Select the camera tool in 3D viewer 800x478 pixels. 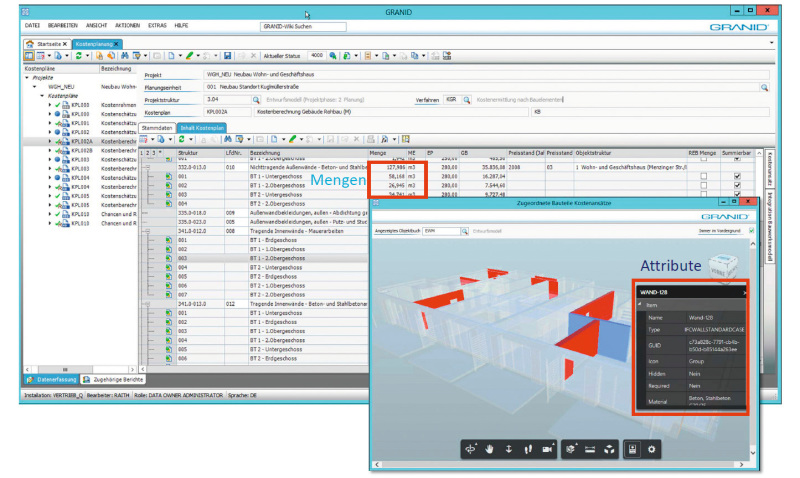pos(547,449)
